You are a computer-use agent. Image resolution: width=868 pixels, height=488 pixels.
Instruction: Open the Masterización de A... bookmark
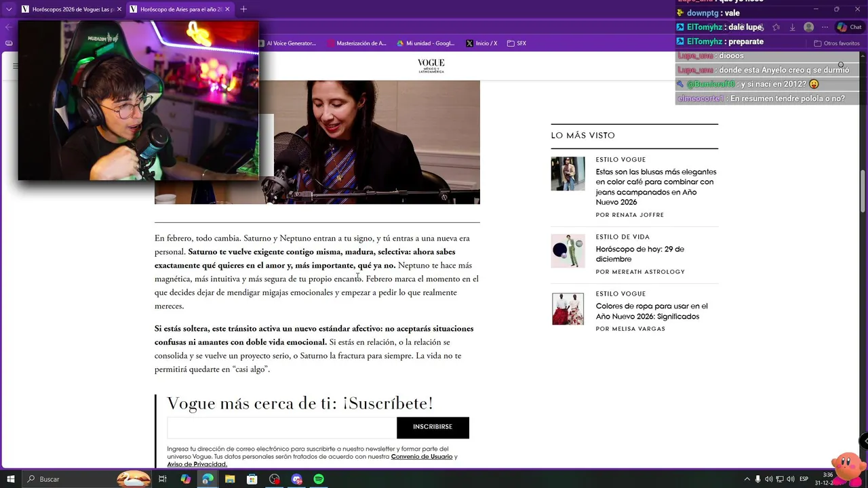[x=357, y=43]
